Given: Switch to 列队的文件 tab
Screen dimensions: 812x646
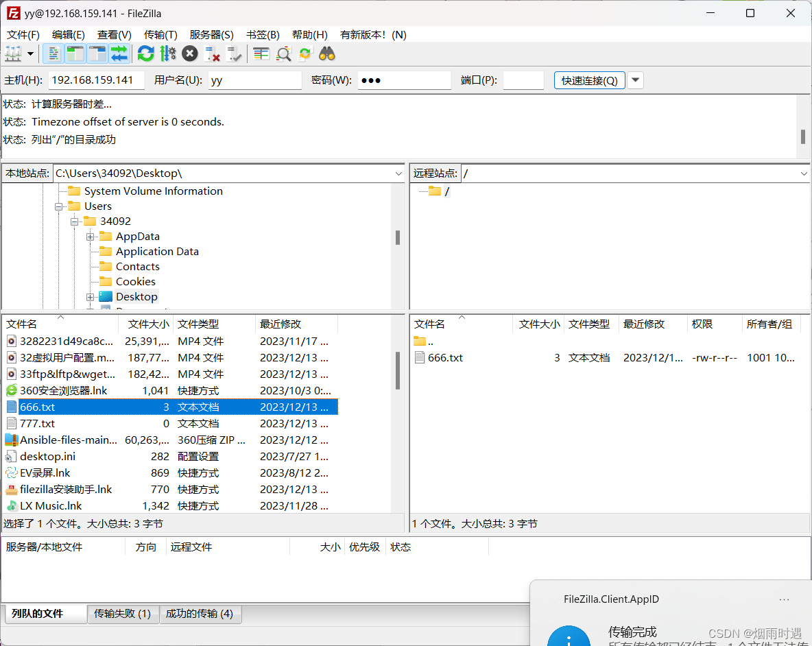Looking at the screenshot, I should [x=45, y=614].
